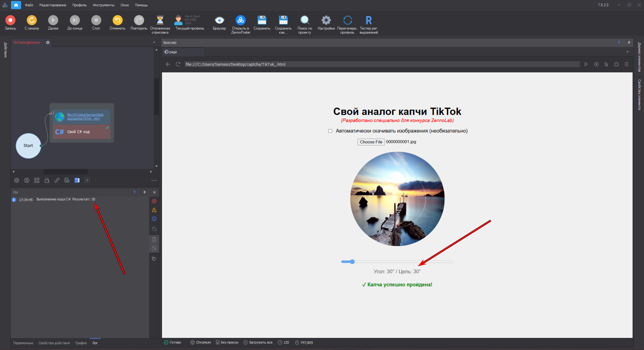Screen dimensions: 644x350
Task: Click the red Запись record icon
Action: point(10,20)
